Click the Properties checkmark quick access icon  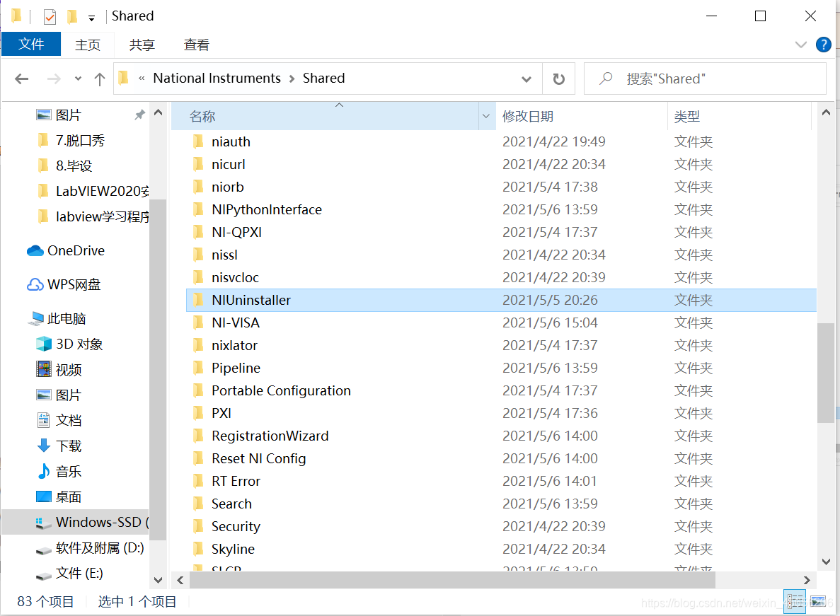50,17
